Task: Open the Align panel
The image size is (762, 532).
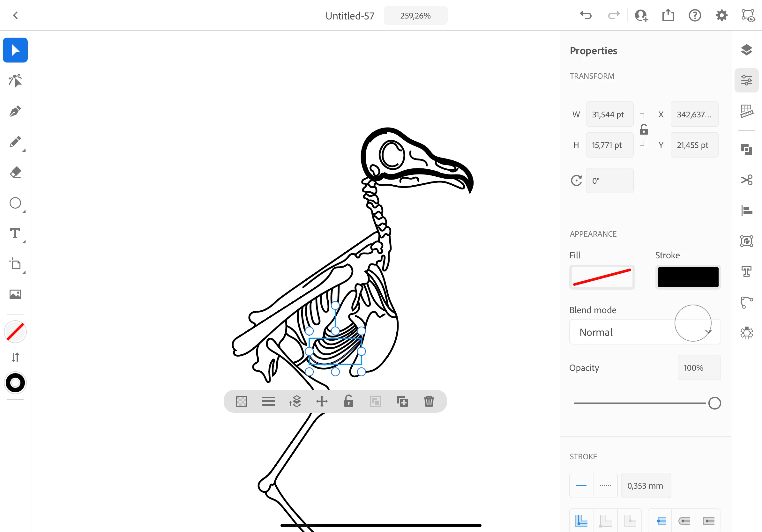Action: click(x=746, y=211)
